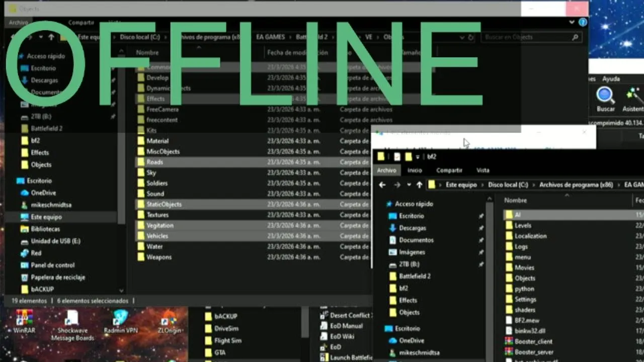
Task: Open Booster_client file in bf2 window
Action: (533, 341)
